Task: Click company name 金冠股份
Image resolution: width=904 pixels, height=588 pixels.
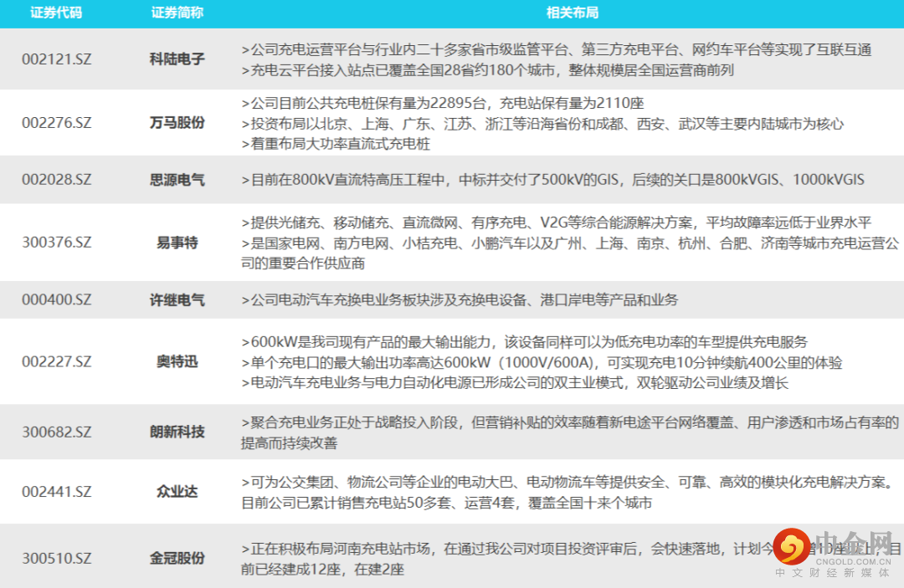Action: 177,558
